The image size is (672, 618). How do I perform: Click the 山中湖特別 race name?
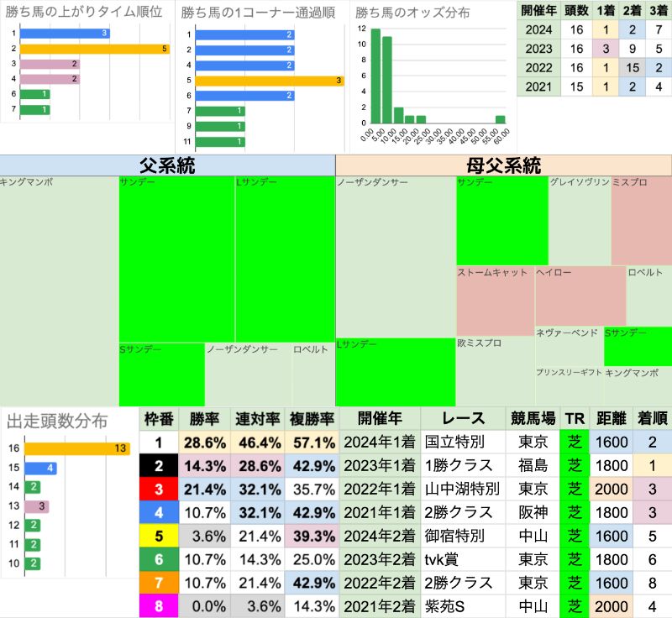(x=461, y=489)
